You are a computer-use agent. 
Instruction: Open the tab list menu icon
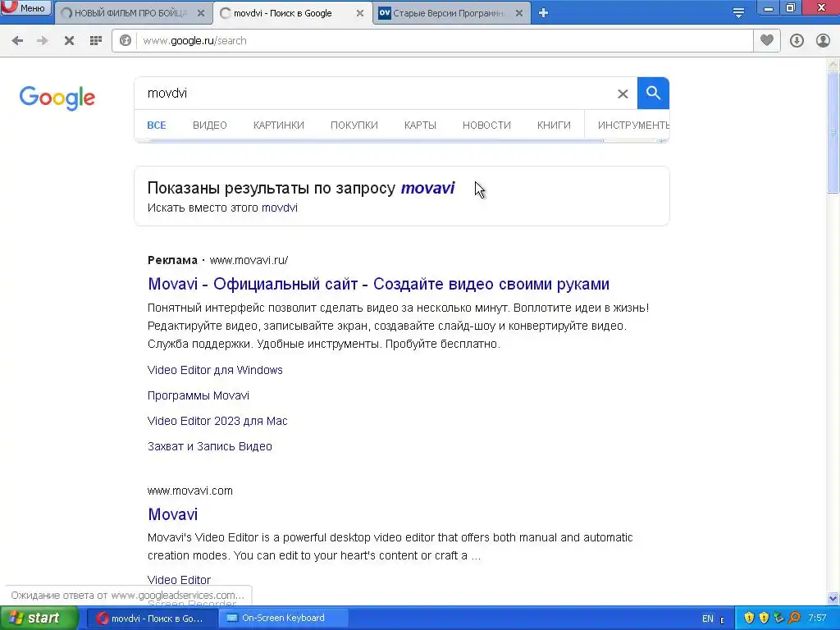tap(738, 13)
